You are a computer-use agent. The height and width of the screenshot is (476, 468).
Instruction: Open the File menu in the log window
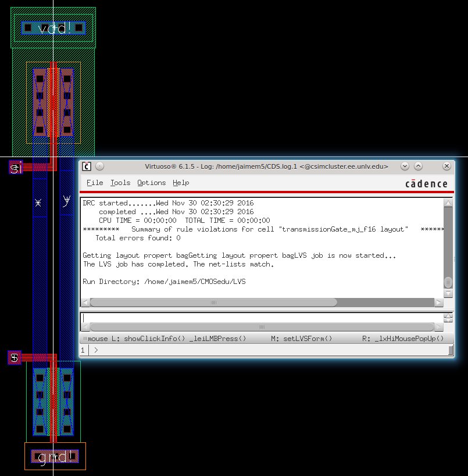tap(95, 183)
